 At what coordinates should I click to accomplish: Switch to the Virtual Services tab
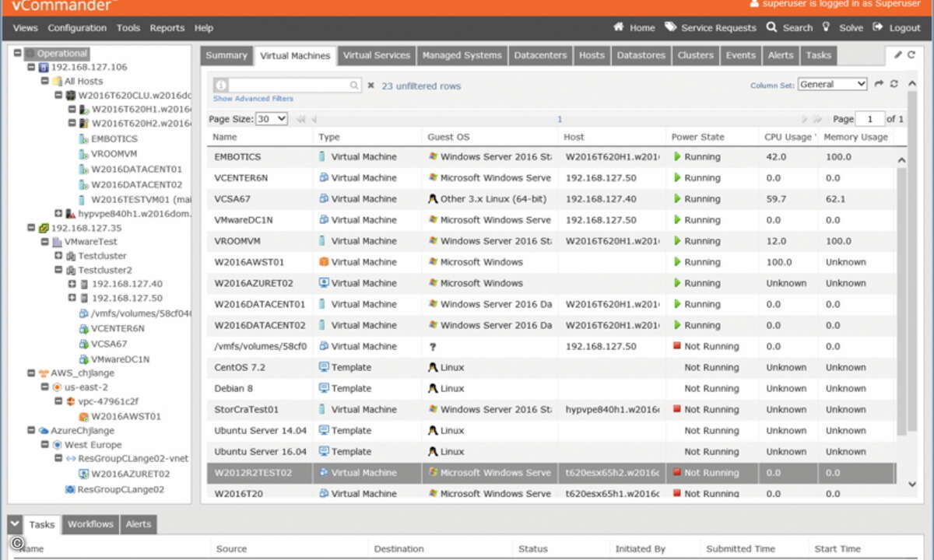[376, 55]
